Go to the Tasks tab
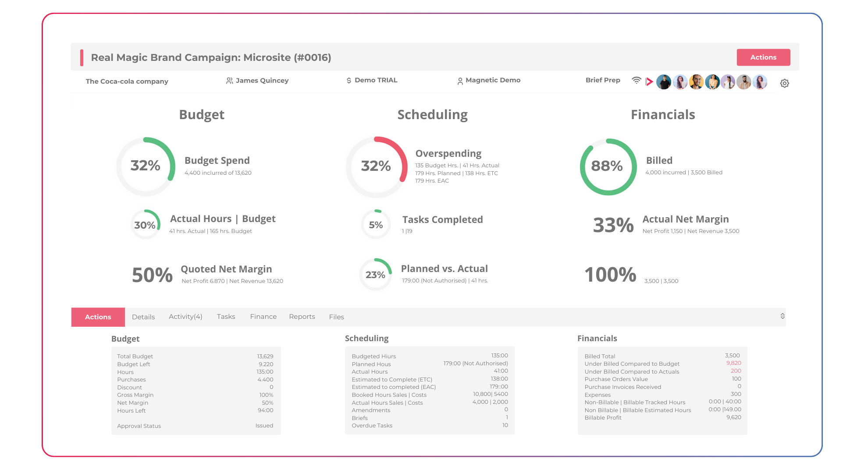Screen dimensions: 868x473 point(226,317)
